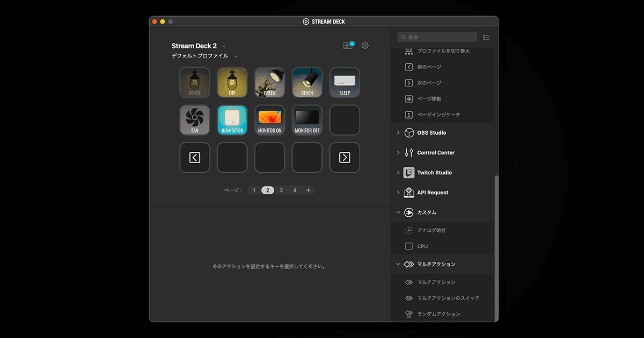Image resolution: width=644 pixels, height=338 pixels.
Task: Click the OFFICE lamp key
Action: tap(195, 83)
